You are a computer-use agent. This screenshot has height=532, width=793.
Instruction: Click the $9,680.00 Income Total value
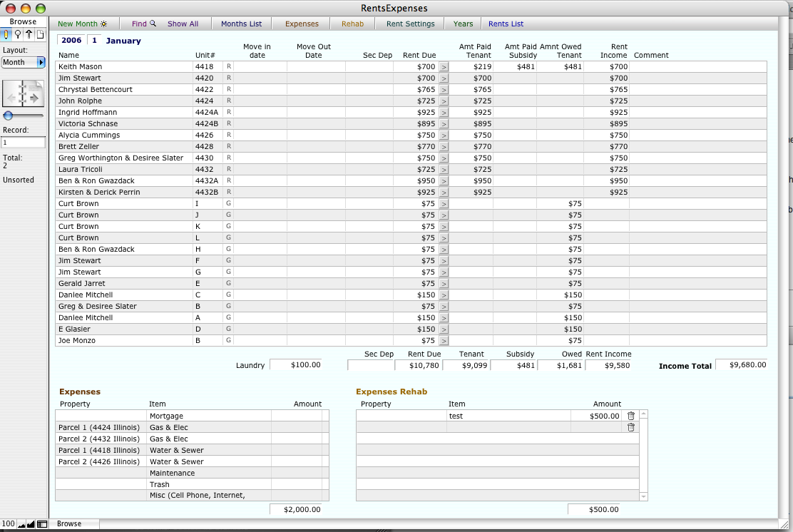point(742,364)
